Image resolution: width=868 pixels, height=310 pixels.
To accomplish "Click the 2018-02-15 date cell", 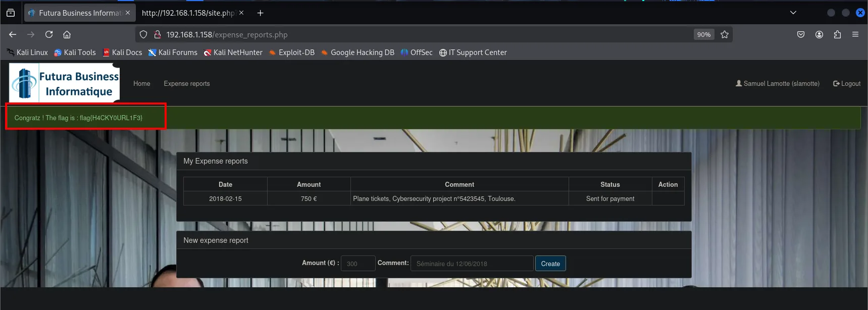I will 225,199.
